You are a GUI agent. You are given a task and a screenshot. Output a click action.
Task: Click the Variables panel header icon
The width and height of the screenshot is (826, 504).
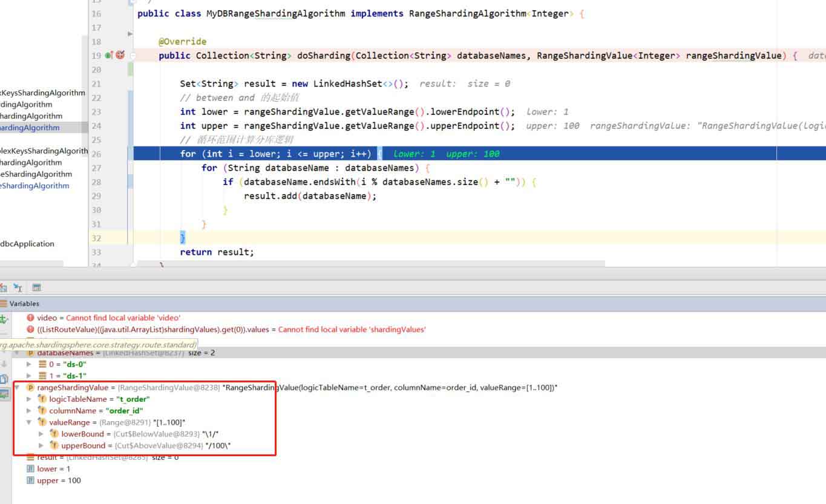[4, 304]
